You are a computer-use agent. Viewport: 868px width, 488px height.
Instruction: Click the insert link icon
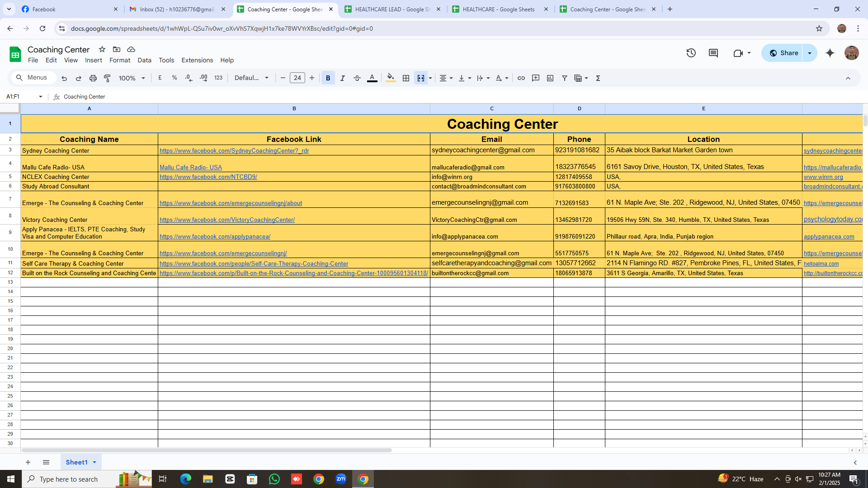click(521, 78)
